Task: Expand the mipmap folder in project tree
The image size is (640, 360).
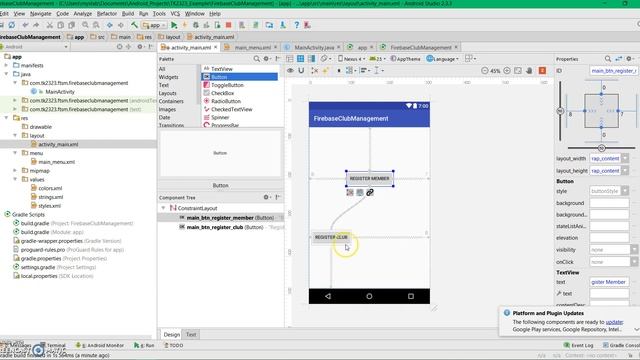Action: coord(15,170)
